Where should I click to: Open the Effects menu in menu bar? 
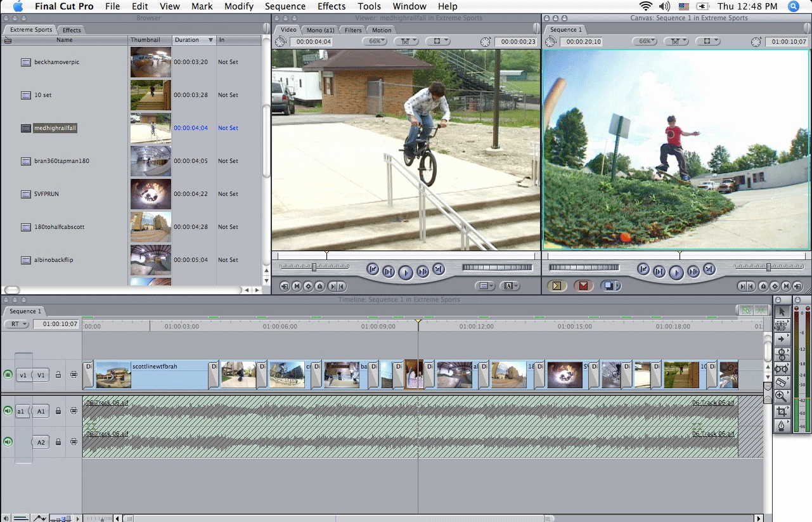332,6
